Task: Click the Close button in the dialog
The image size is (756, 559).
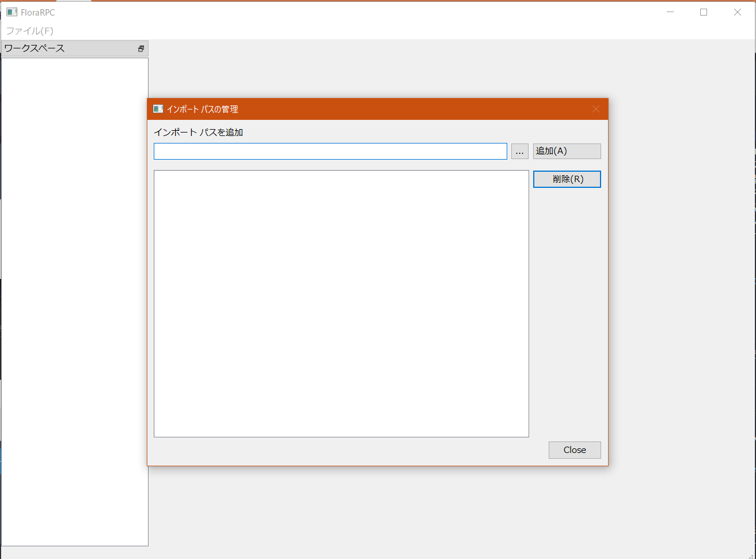Action: pyautogui.click(x=574, y=450)
